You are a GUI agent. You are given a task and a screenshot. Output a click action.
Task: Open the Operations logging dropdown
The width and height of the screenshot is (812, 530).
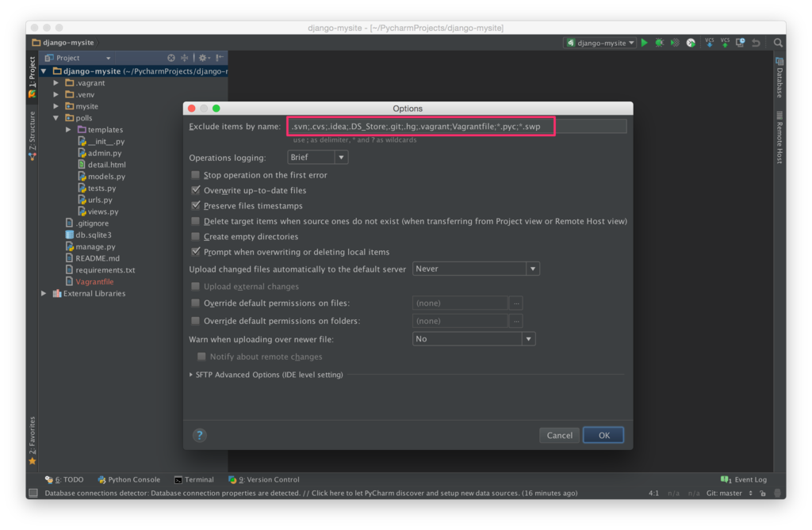point(317,158)
